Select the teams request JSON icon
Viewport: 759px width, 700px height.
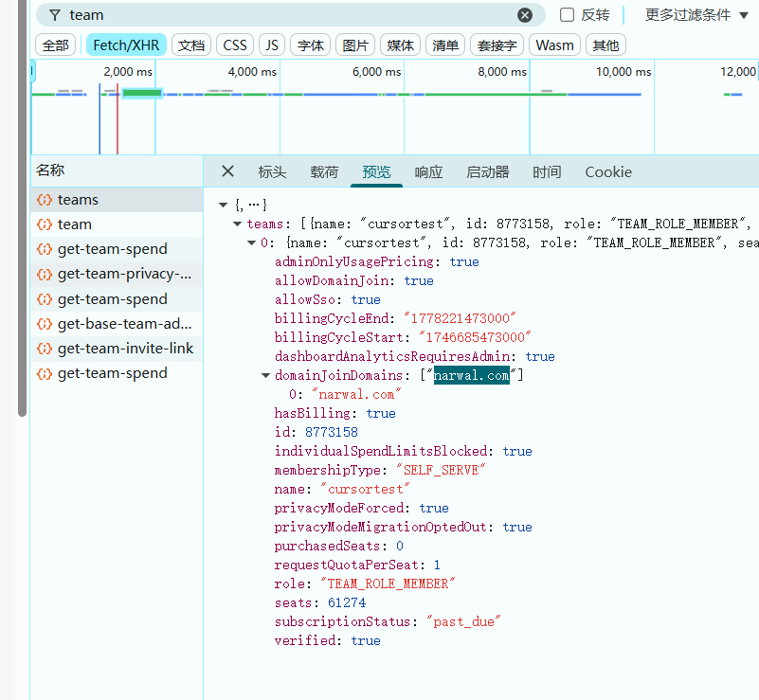coord(45,200)
